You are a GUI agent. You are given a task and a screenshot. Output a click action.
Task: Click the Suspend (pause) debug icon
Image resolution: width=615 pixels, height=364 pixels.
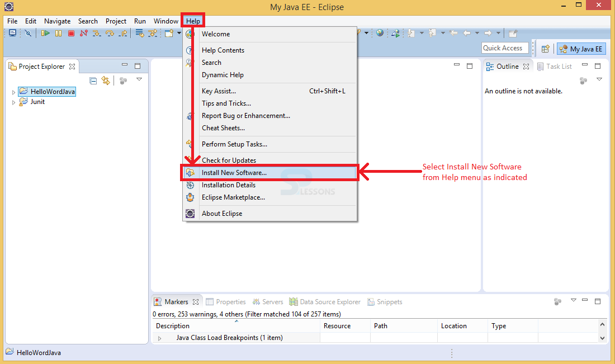(x=59, y=34)
